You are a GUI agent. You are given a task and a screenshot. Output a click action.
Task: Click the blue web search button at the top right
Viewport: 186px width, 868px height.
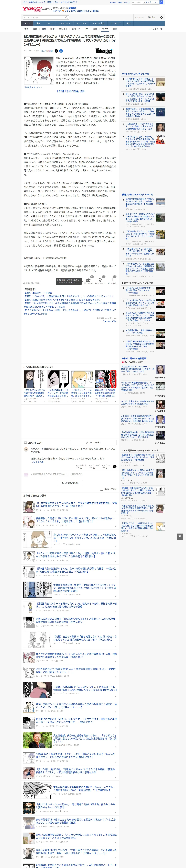click(161, 2)
